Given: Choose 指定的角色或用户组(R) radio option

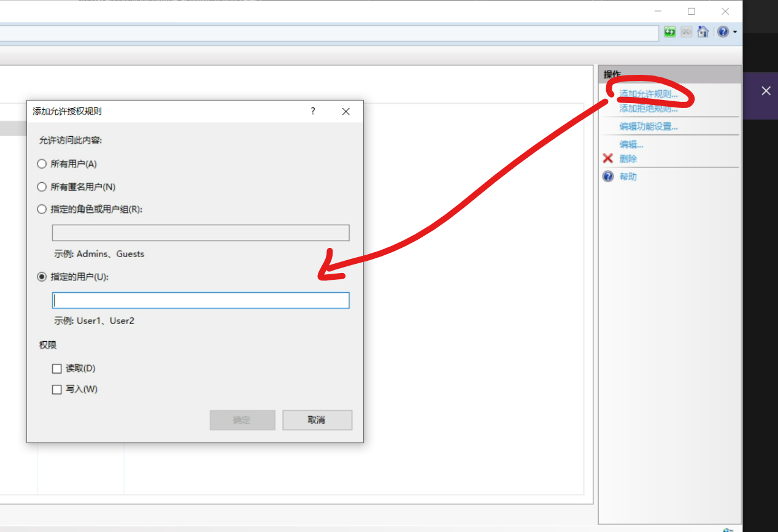Looking at the screenshot, I should pyautogui.click(x=42, y=209).
